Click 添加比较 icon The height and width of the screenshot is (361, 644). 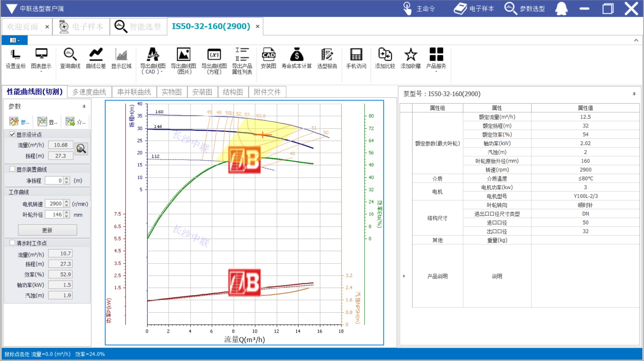tap(385, 59)
